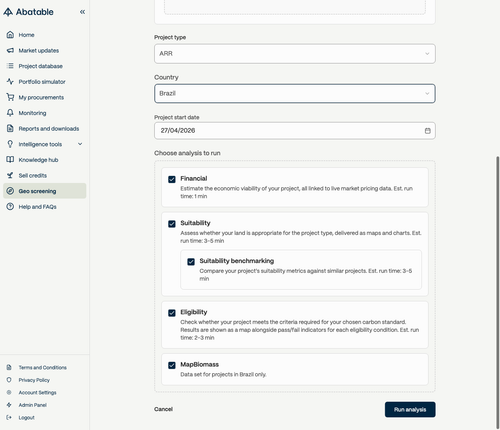The height and width of the screenshot is (430, 500).
Task: Click the Portfolio simulator pulse icon
Action: click(10, 82)
